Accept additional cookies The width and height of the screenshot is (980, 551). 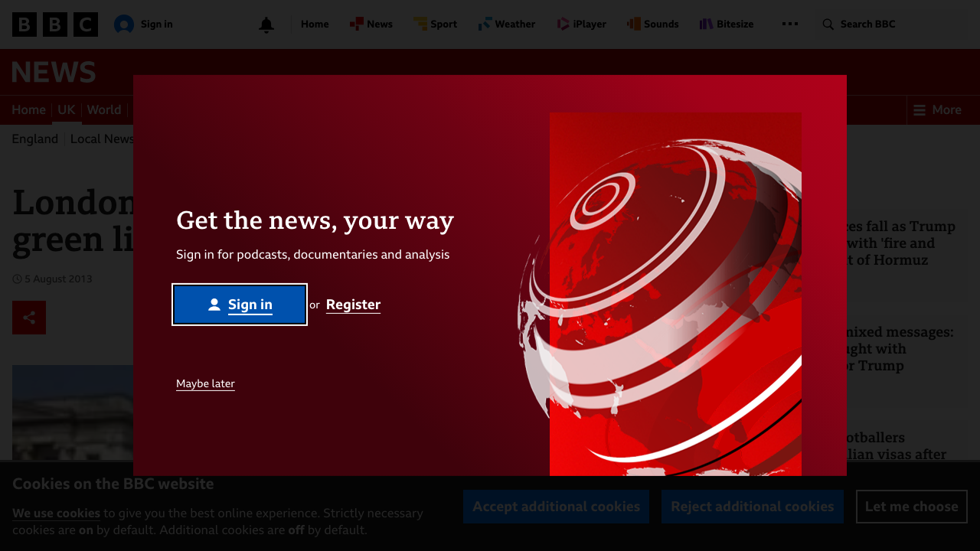coord(556,507)
